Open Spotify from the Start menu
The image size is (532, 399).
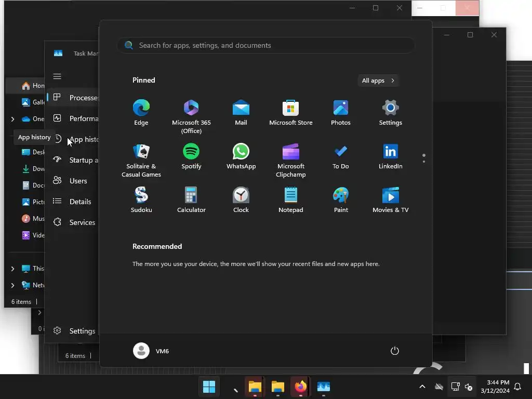[191, 156]
